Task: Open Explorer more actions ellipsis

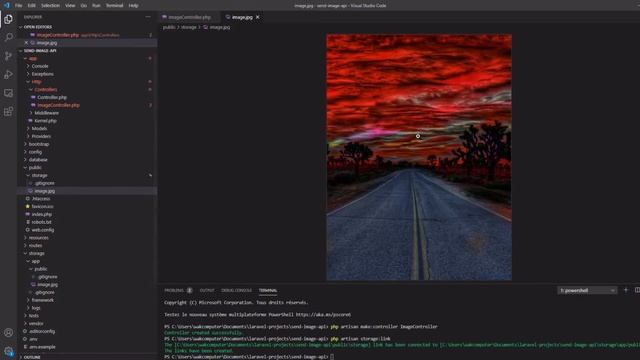Action: 148,17
